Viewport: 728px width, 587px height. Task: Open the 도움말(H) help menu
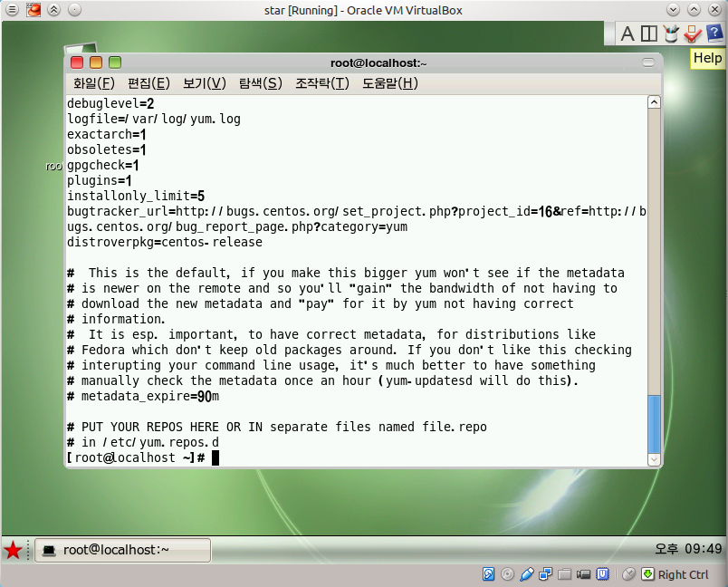[x=390, y=83]
